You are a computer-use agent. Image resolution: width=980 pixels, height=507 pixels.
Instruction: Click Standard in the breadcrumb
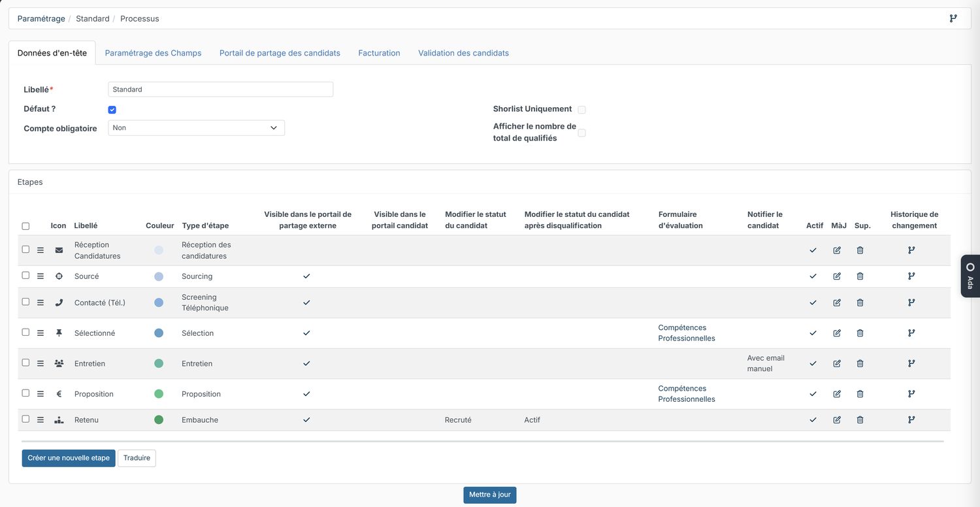pyautogui.click(x=93, y=19)
